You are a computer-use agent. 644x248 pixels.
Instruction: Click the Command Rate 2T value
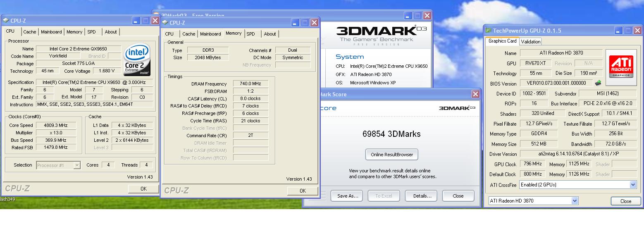[x=250, y=136]
